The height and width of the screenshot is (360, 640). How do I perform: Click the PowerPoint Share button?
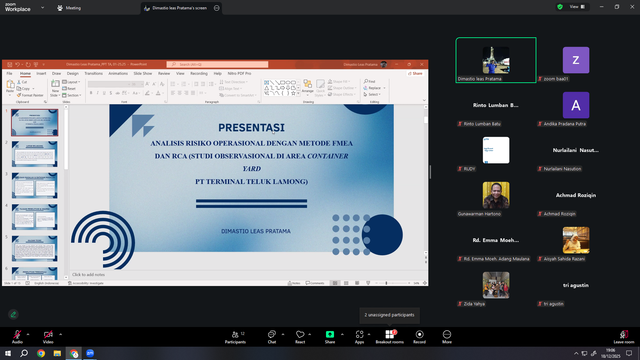pos(415,73)
